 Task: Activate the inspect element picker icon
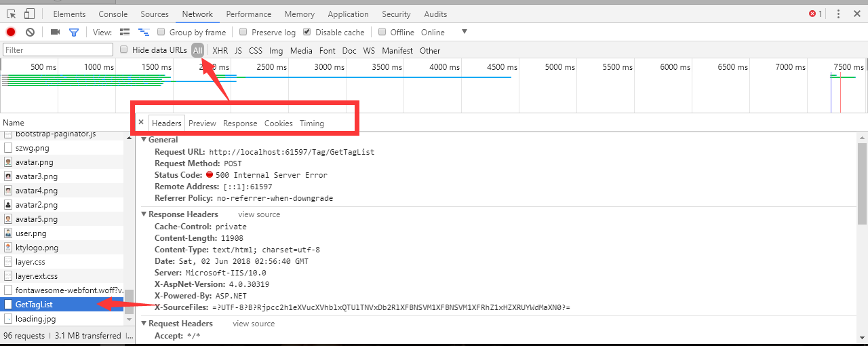tap(12, 14)
